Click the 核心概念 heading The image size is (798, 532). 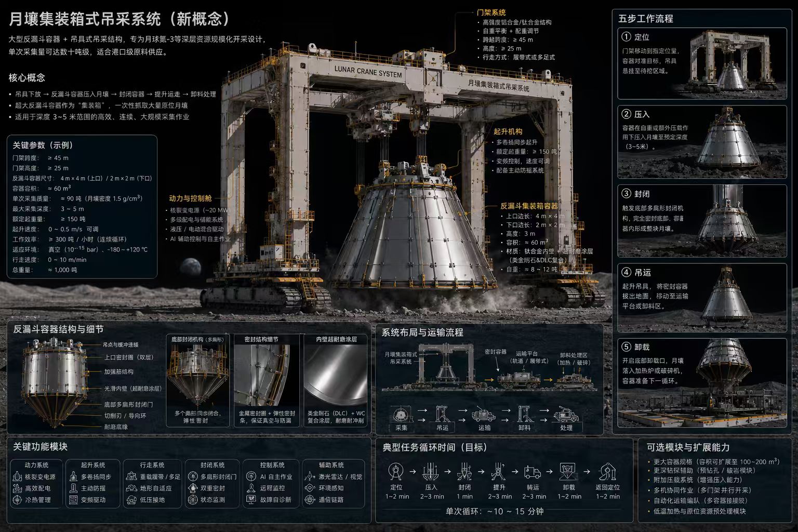[27, 78]
